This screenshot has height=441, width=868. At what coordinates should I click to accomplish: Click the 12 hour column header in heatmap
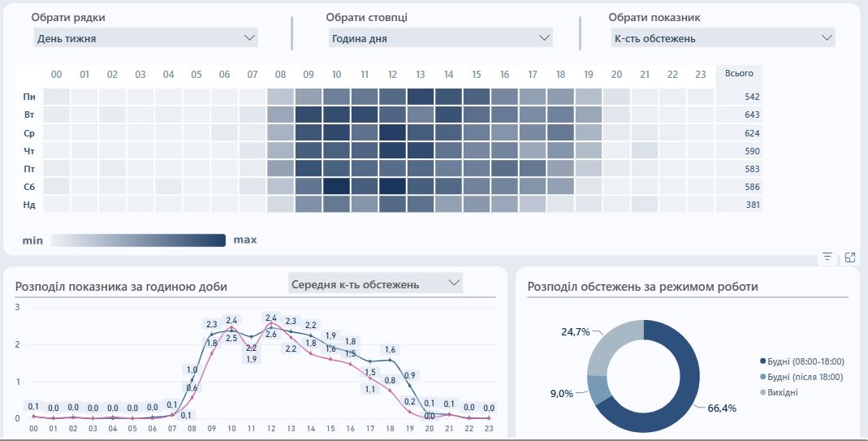392,74
